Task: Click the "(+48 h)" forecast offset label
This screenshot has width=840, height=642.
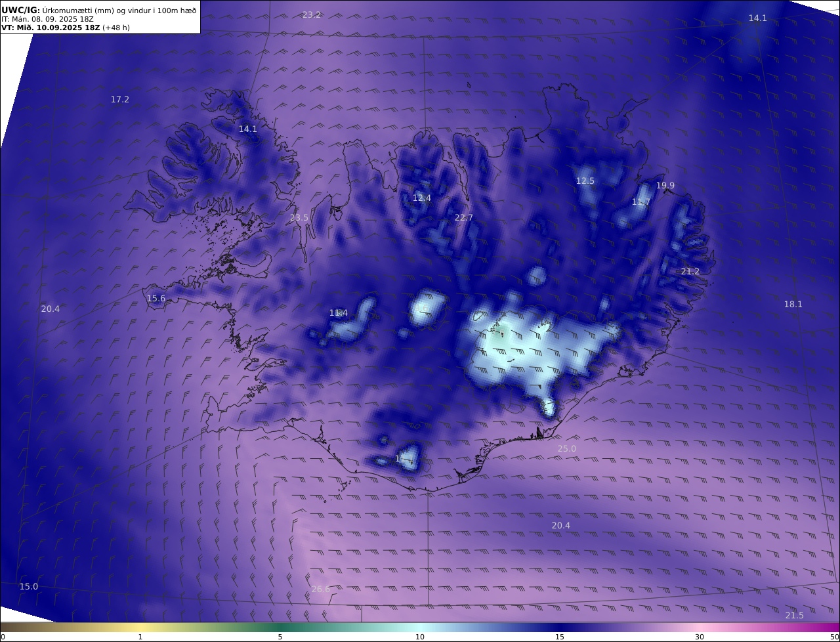Action: [x=116, y=28]
